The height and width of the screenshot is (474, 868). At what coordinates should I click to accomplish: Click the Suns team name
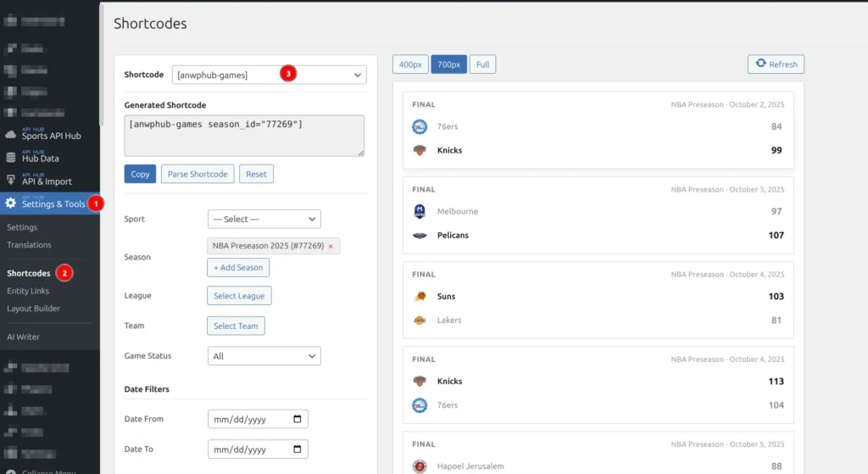coord(446,296)
